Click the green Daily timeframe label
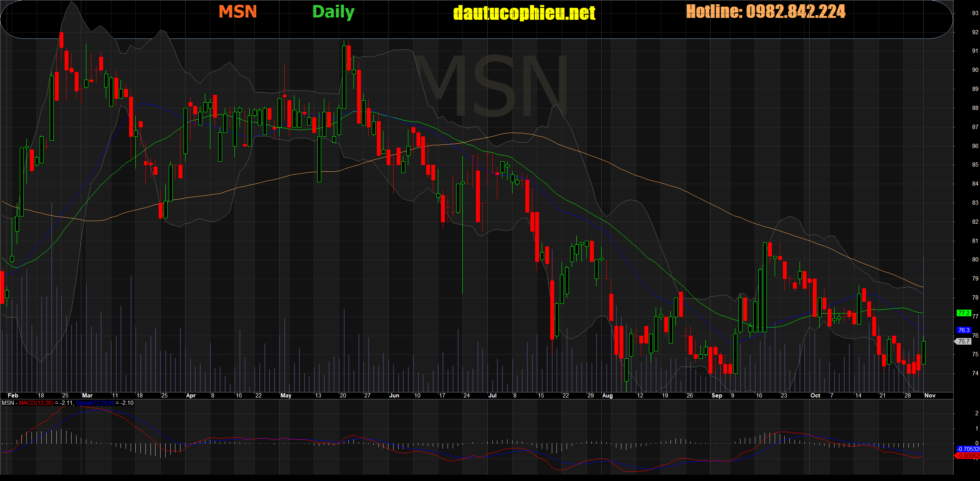This screenshot has width=980, height=481. pyautogui.click(x=333, y=12)
